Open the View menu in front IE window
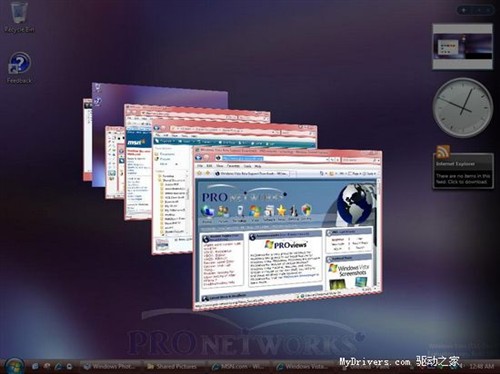 [x=220, y=166]
